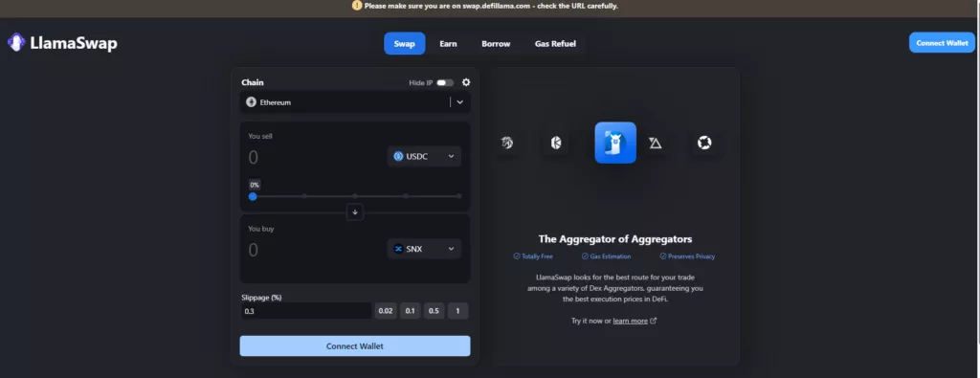Open the SNX buy token selector

pyautogui.click(x=424, y=249)
